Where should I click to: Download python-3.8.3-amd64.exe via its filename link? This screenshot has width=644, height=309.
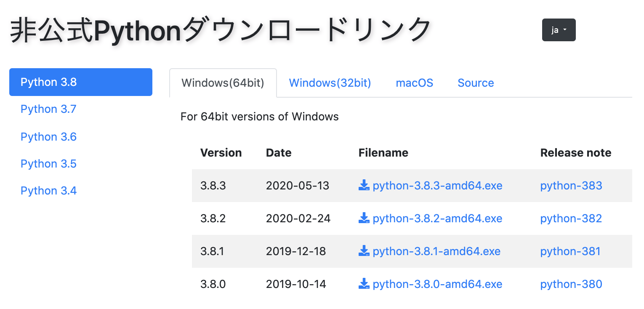437,185
